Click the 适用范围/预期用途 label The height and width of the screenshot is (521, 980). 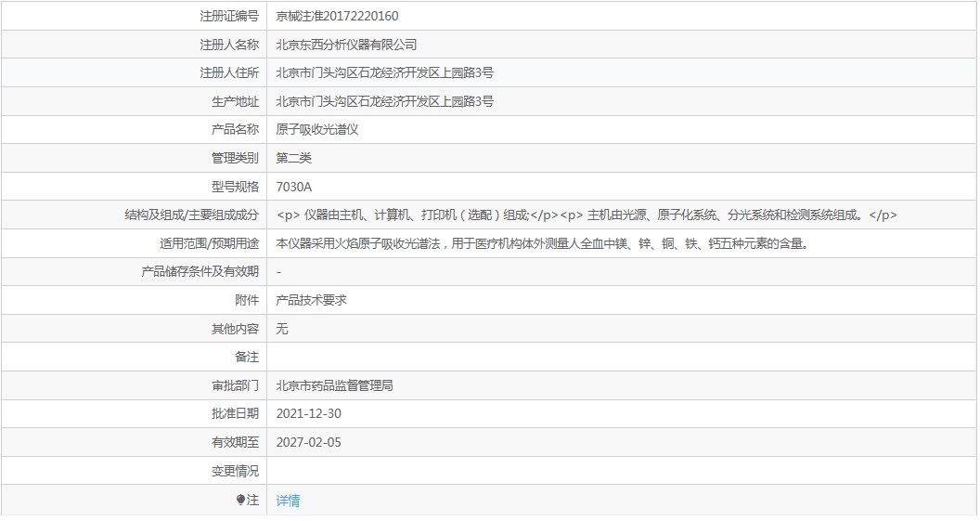210,244
